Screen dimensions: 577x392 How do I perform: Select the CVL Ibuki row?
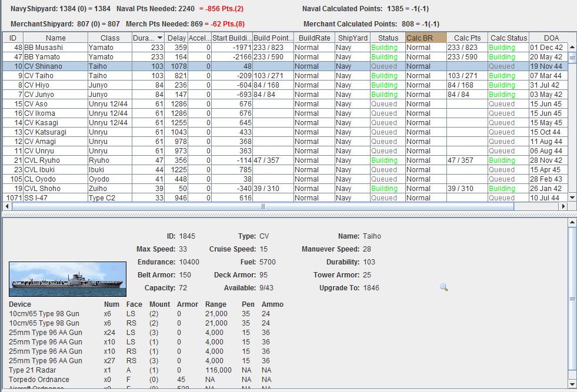285,169
